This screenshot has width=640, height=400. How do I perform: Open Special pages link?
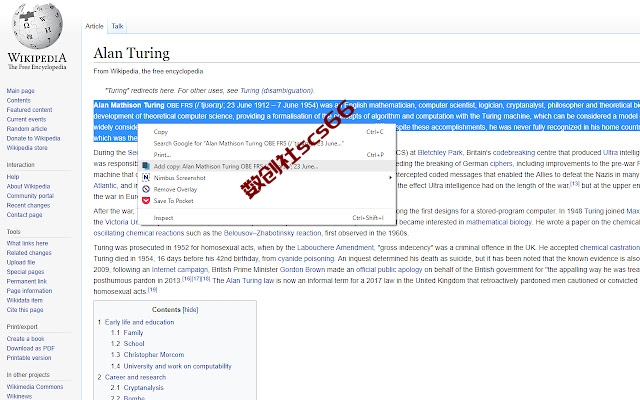25,272
